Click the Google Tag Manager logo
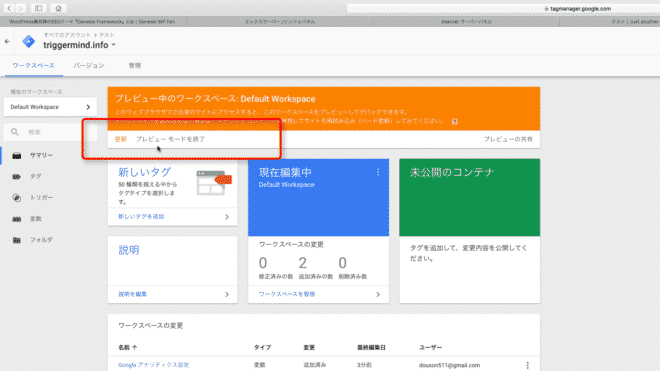The width and height of the screenshot is (660, 371). coord(29,42)
